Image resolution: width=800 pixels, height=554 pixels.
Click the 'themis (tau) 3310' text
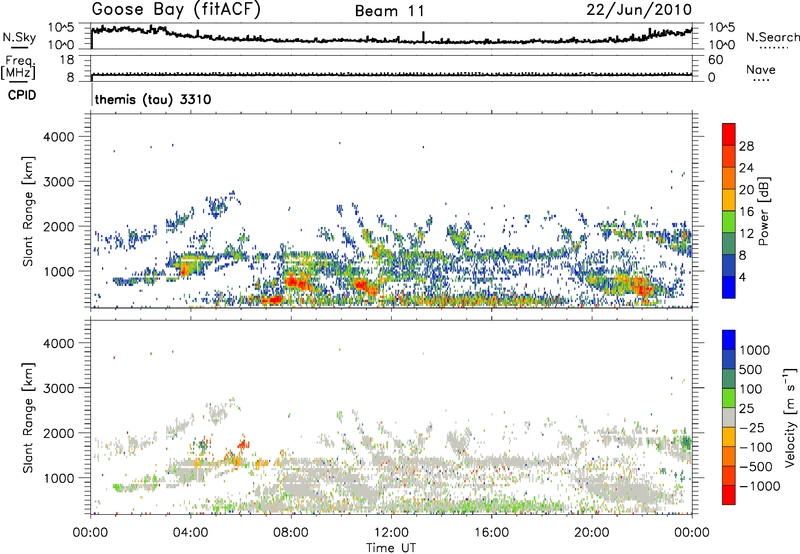(x=153, y=99)
